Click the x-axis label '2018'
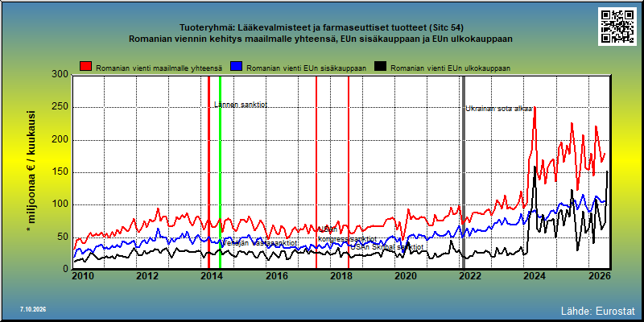This screenshot has width=644, height=322. click(x=341, y=276)
